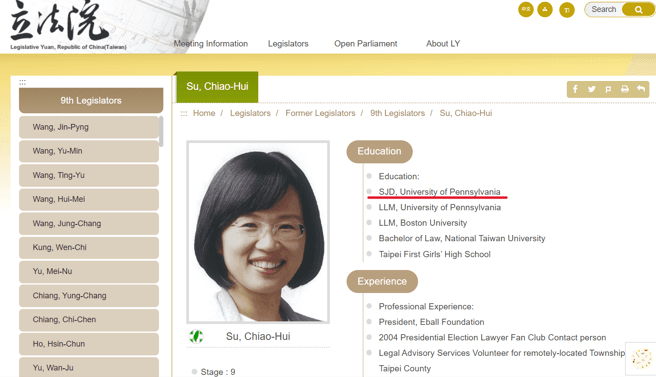
Task: Open Yu, Mei-Nu profile
Action: tap(89, 272)
